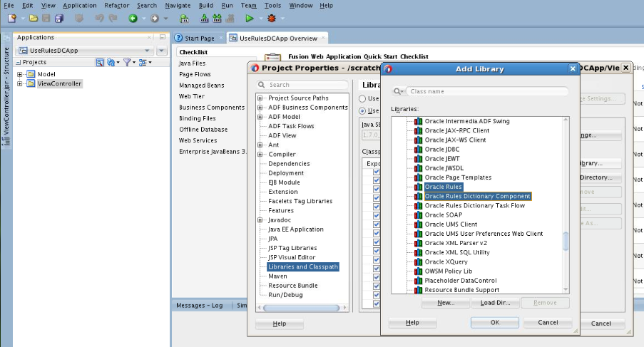This screenshot has width=644, height=347.
Task: Expand the Ant properties node
Action: pyautogui.click(x=260, y=145)
